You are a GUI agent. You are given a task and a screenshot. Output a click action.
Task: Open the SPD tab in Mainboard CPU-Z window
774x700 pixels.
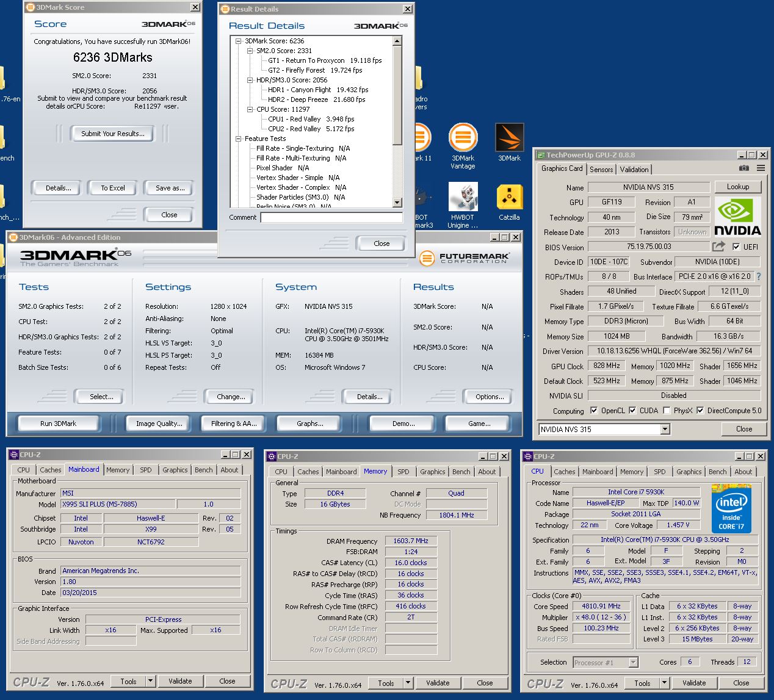145,470
